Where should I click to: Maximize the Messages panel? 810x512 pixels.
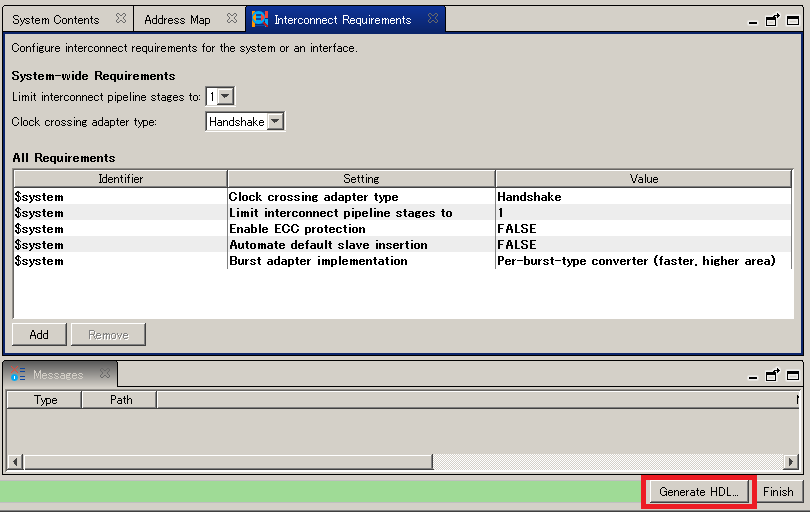[792, 375]
